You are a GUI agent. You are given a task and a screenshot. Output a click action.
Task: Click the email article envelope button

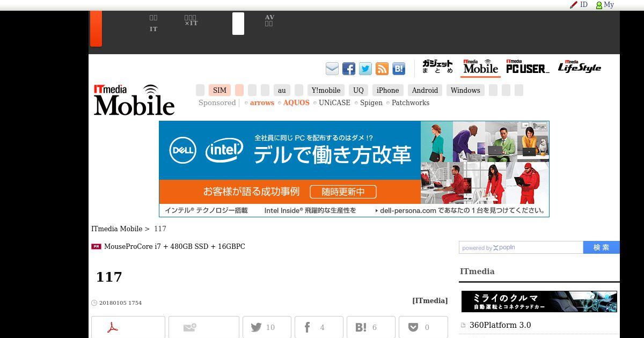tap(204, 327)
